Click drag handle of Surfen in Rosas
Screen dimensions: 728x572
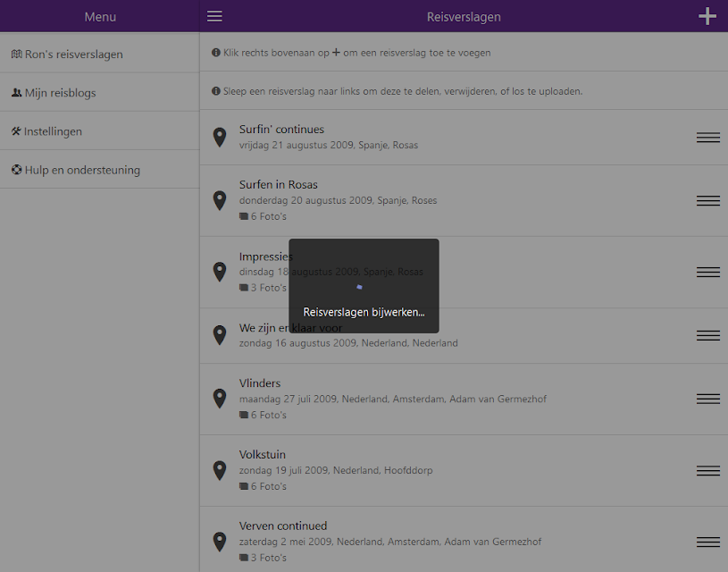(x=708, y=200)
